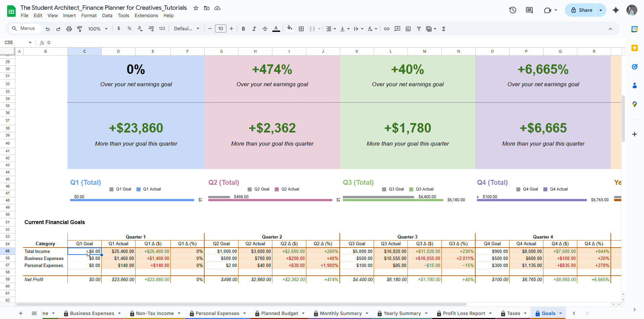Open the Google Meet call button
Image resolution: width=644 pixels, height=319 pixels.
click(x=550, y=10)
